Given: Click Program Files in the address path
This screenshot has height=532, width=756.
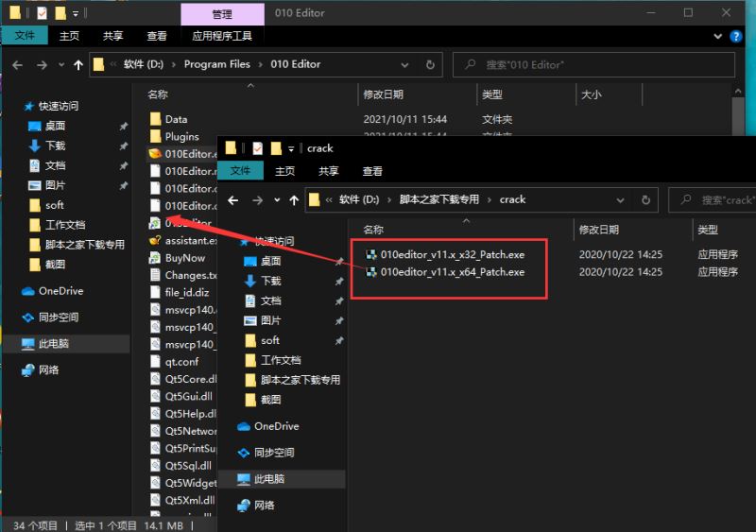Looking at the screenshot, I should tap(217, 64).
